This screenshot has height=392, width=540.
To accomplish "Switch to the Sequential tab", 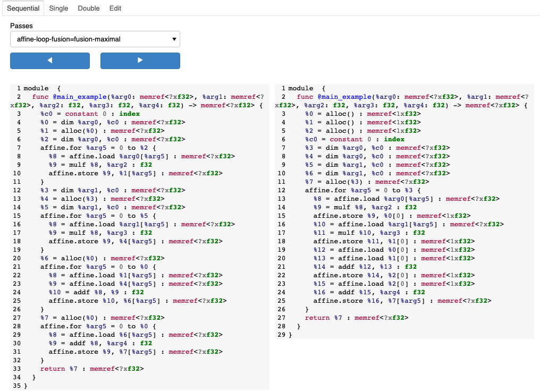I will click(x=23, y=8).
